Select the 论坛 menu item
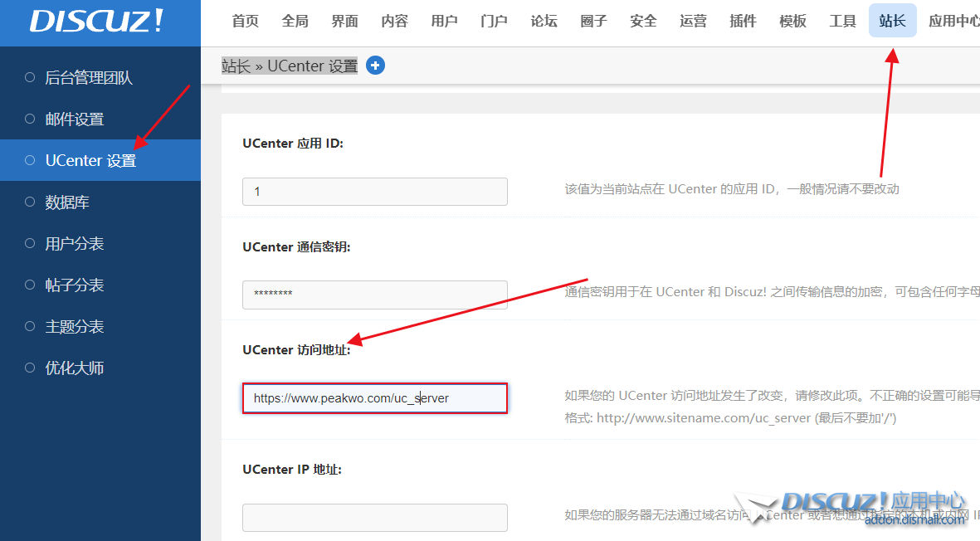980x541 pixels. [544, 22]
